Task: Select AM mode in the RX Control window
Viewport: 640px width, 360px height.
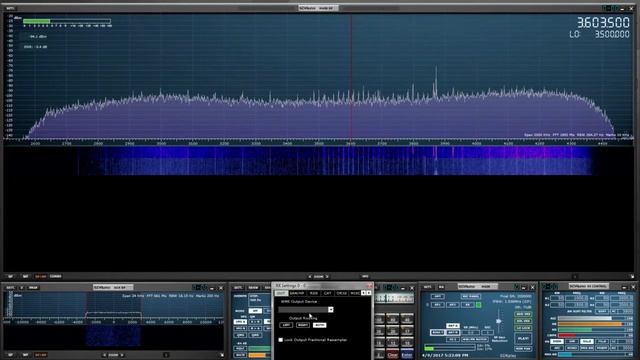Action: (x=255, y=311)
